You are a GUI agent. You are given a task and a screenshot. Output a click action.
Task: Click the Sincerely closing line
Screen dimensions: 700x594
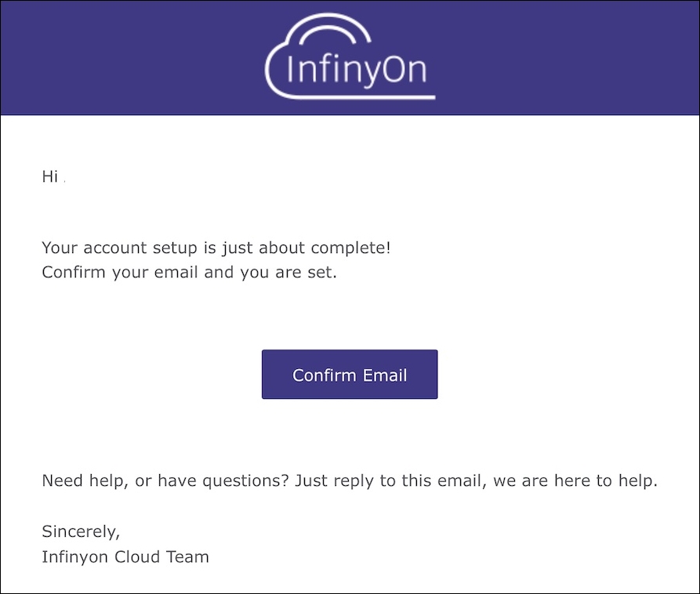tap(80, 531)
